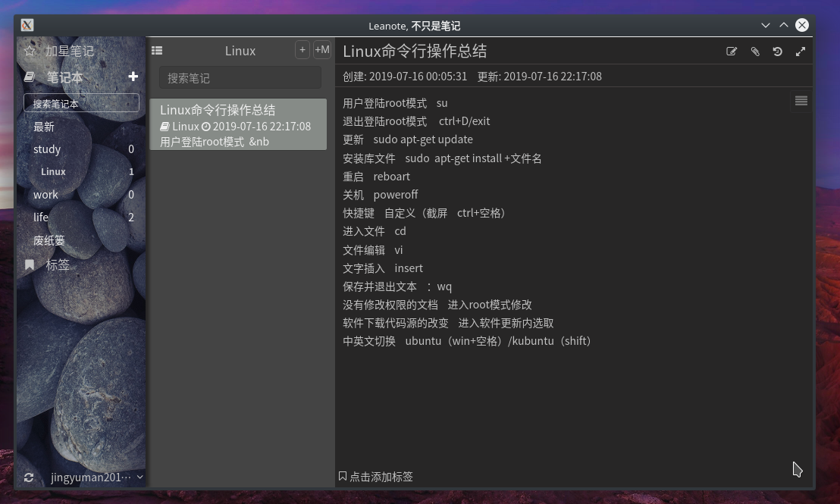
Task: Maximize the Leanote window
Action: [784, 25]
